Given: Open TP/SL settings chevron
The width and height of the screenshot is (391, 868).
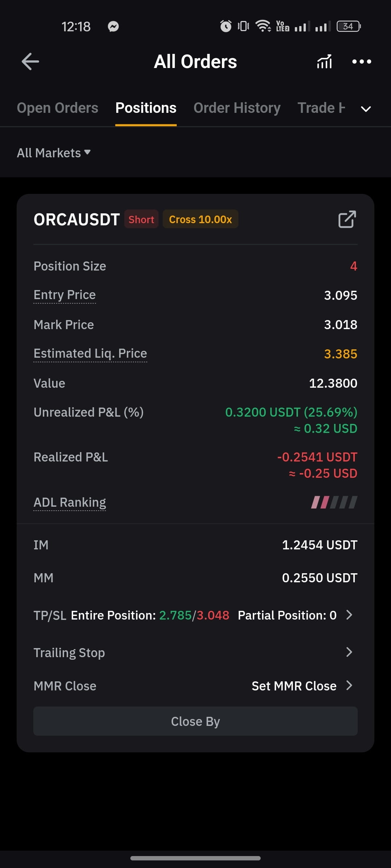Looking at the screenshot, I should point(349,615).
